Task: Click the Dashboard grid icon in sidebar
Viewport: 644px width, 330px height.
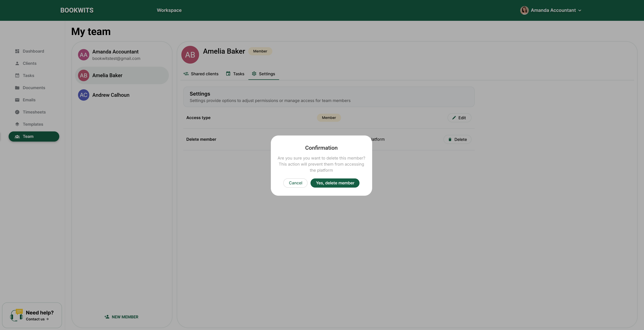Action: [x=17, y=51]
